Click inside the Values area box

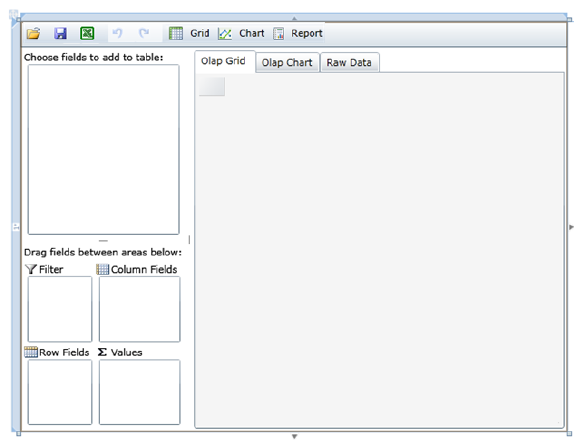tap(140, 392)
